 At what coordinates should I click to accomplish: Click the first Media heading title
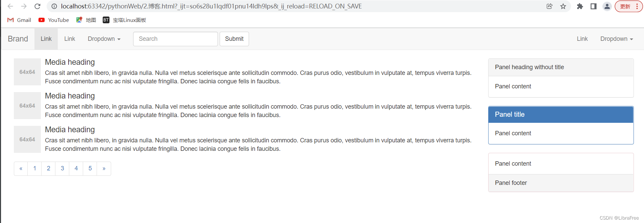click(70, 62)
